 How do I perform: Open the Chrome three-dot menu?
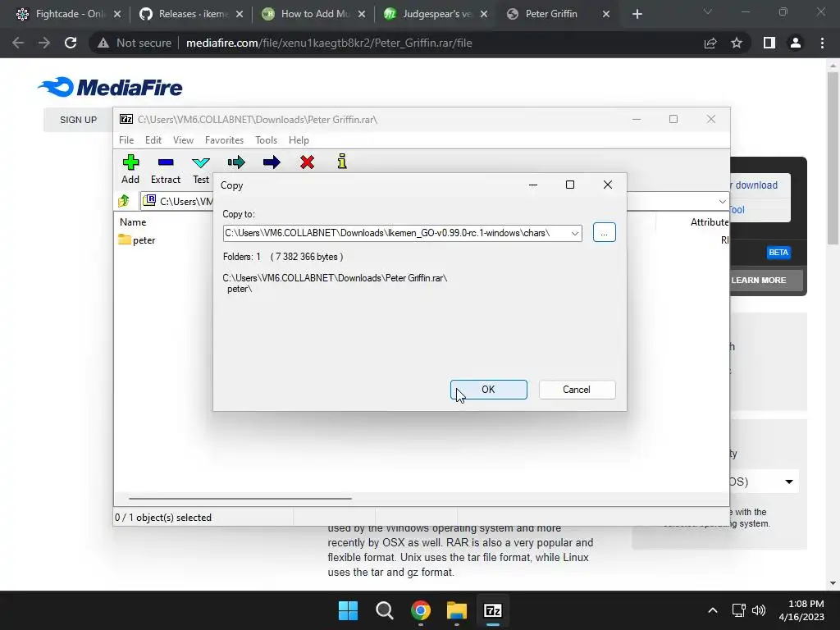pos(822,43)
